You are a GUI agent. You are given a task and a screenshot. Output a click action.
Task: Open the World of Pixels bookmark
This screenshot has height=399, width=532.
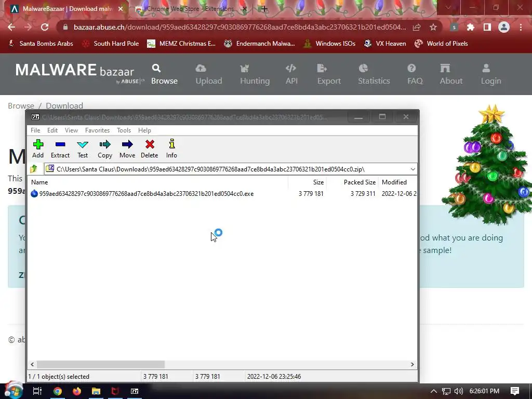click(x=441, y=44)
